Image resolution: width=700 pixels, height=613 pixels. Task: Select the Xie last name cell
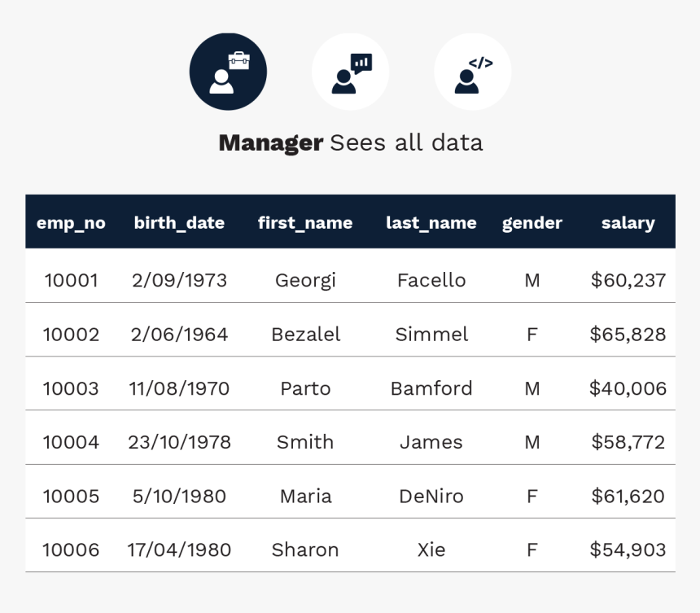point(431,550)
